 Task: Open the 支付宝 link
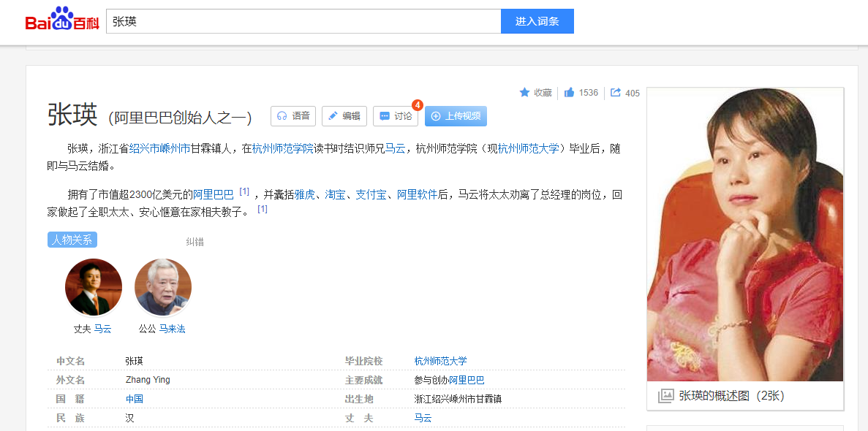[x=371, y=195]
